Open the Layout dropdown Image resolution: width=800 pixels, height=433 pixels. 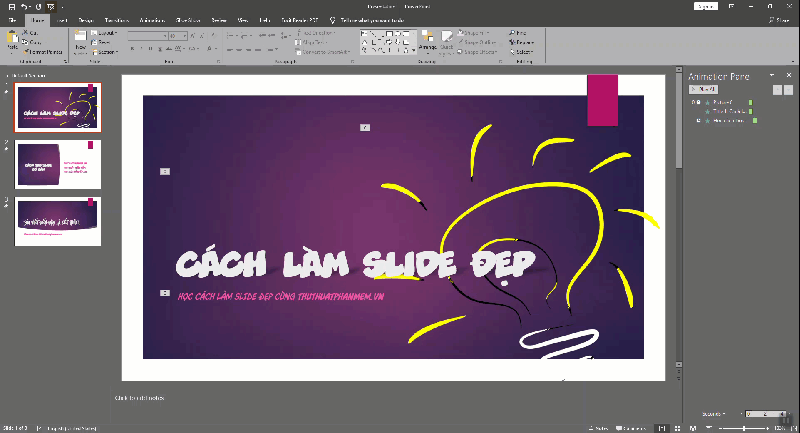tap(104, 33)
